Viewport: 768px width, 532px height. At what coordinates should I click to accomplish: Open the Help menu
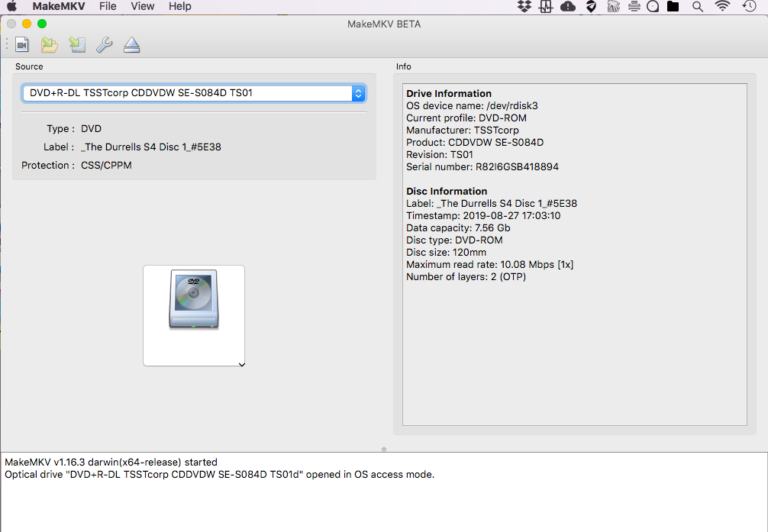179,6
